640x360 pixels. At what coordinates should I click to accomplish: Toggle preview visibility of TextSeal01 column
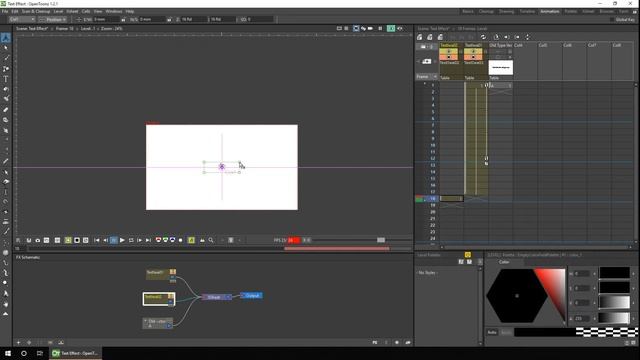click(473, 51)
